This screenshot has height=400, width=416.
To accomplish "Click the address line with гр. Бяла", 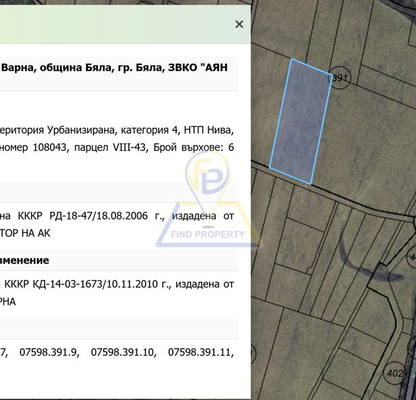I will click(x=115, y=67).
